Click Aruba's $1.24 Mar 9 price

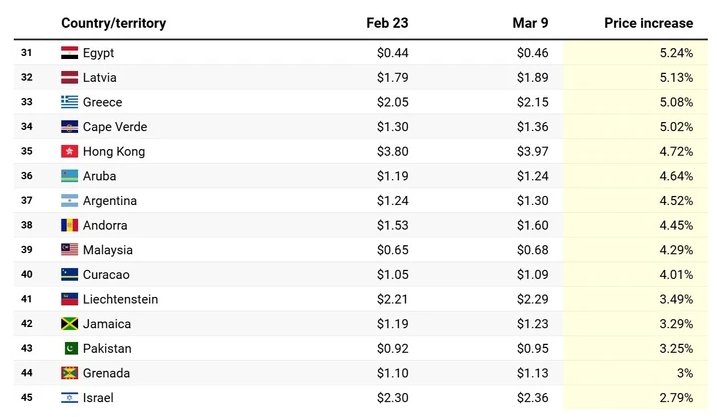click(534, 176)
